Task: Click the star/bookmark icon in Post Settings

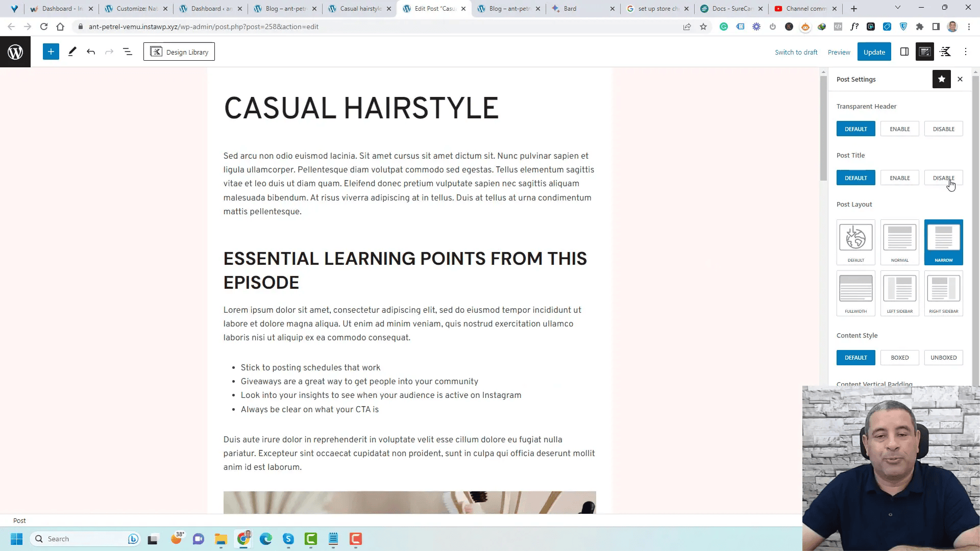Action: coord(942,79)
